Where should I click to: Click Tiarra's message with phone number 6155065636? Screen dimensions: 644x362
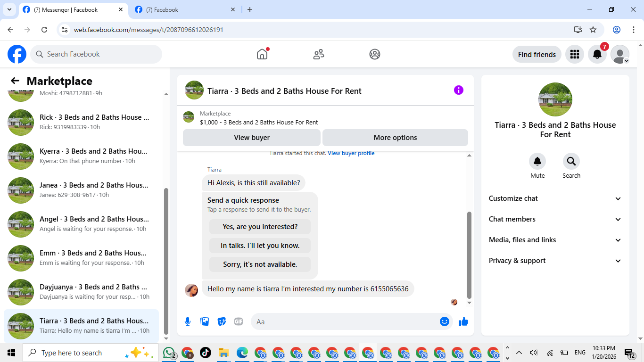(x=308, y=289)
